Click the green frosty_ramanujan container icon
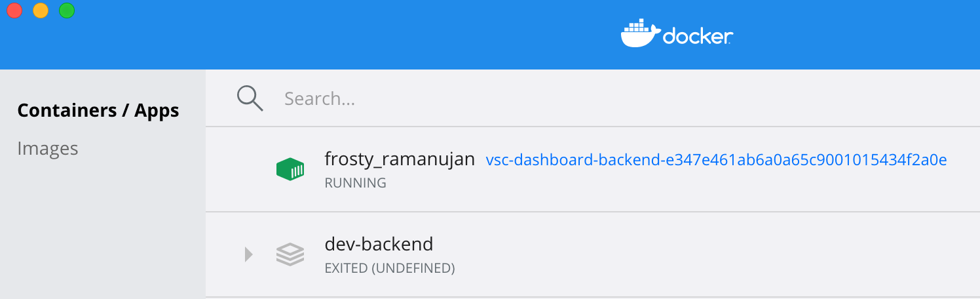The width and height of the screenshot is (980, 299). coord(290,169)
